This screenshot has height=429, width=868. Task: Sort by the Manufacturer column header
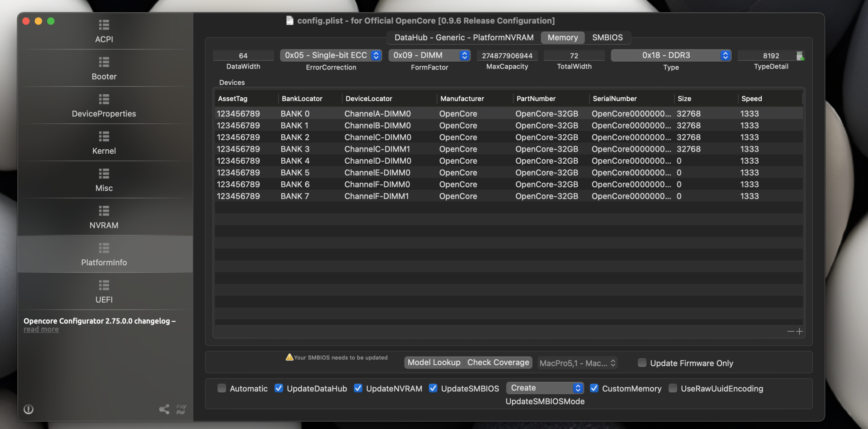click(475, 99)
